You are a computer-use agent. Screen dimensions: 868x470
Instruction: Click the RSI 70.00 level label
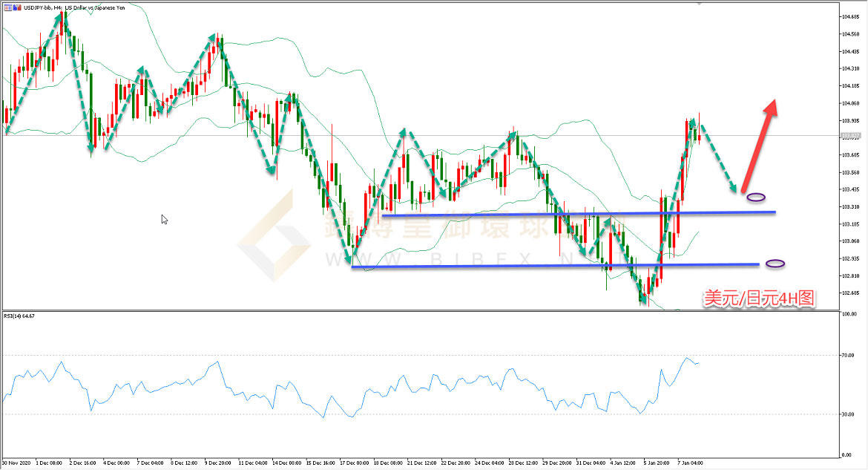point(849,356)
